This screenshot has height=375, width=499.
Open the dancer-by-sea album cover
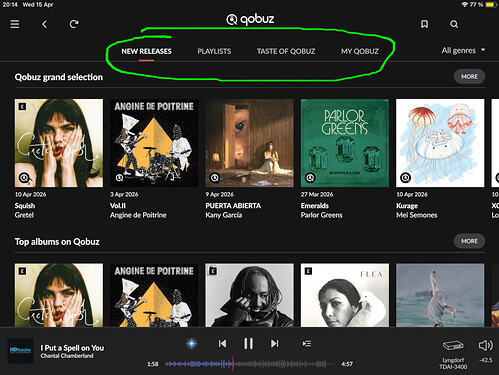(440, 295)
